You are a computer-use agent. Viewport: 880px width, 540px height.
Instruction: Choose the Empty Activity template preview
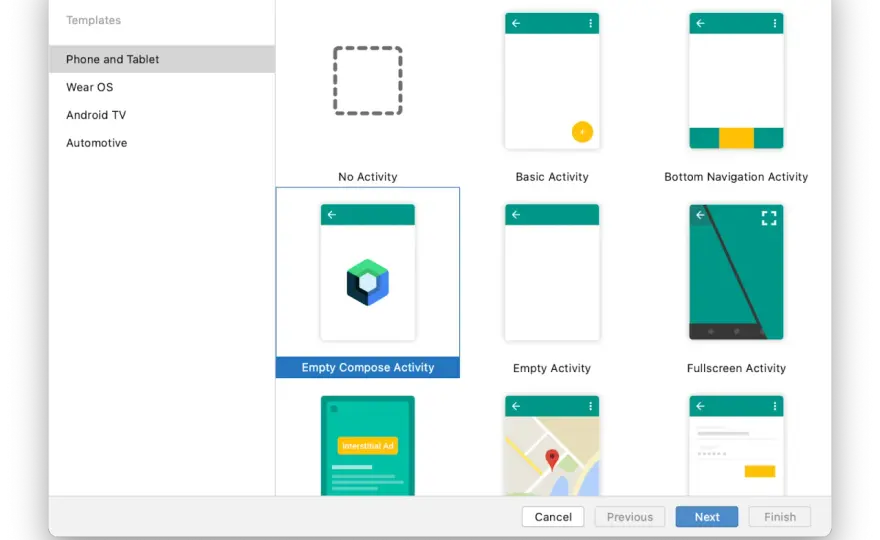(x=552, y=272)
